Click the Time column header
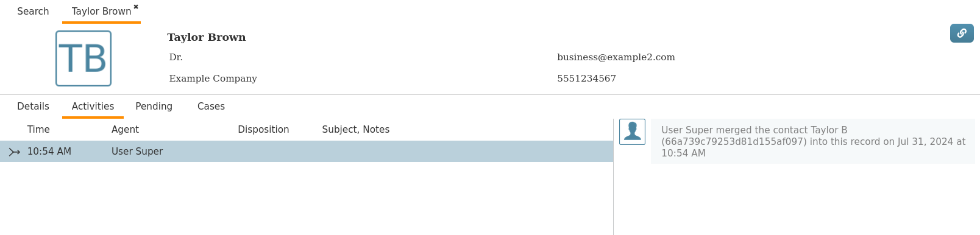Screen dimensions: 980x235 click(38, 130)
